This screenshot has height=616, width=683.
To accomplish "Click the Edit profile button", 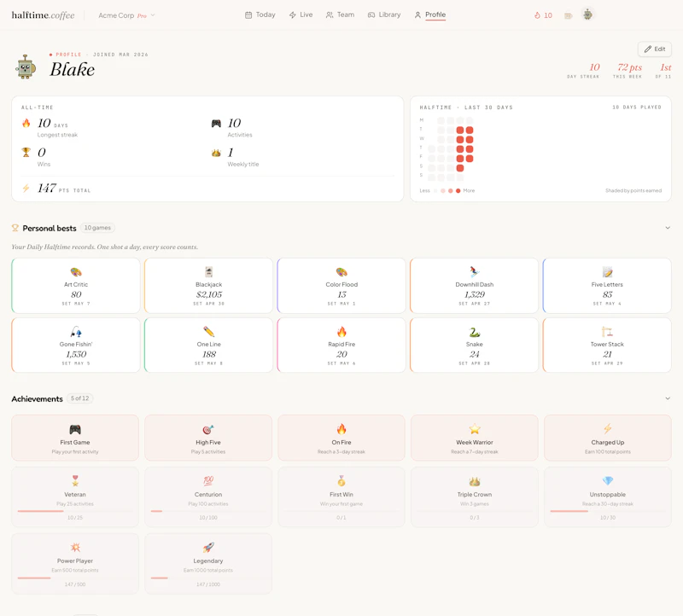I will (655, 49).
